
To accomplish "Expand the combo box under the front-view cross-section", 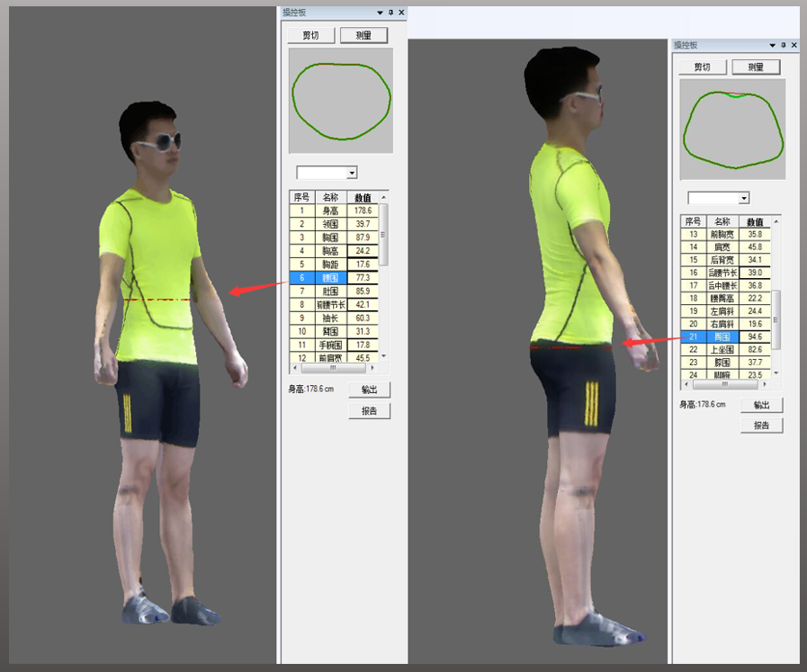I will 352,173.
